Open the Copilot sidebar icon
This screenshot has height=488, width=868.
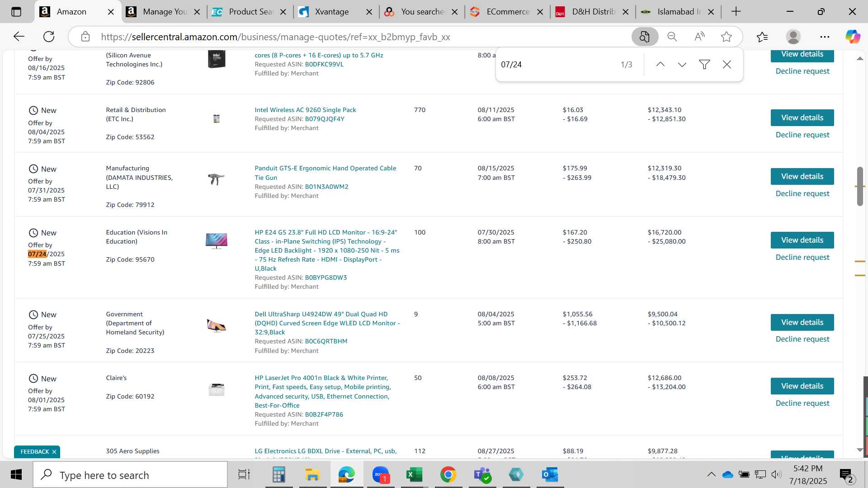click(x=853, y=37)
